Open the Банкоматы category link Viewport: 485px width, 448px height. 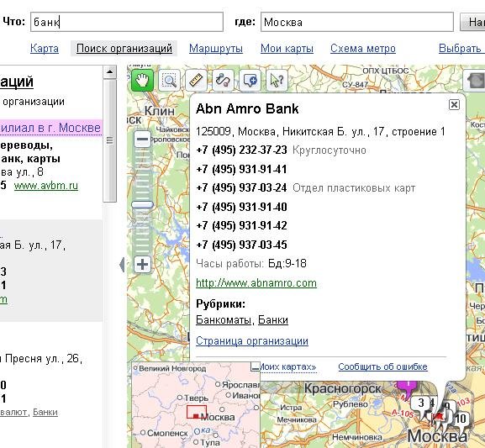click(224, 319)
